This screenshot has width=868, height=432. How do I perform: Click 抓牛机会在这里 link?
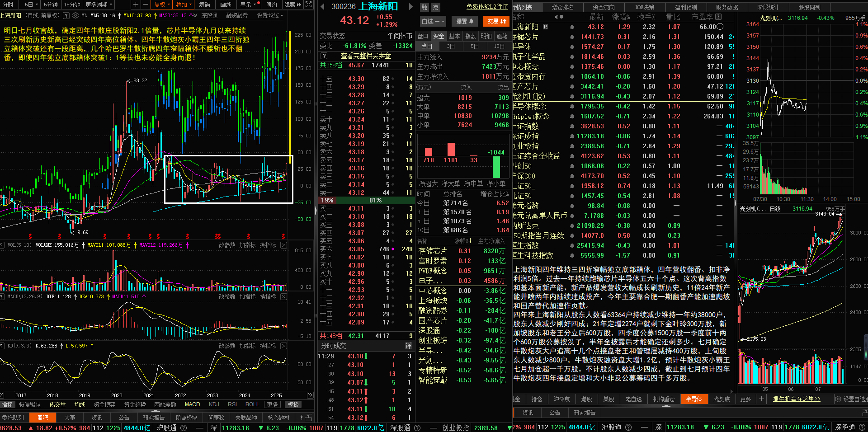point(797,399)
